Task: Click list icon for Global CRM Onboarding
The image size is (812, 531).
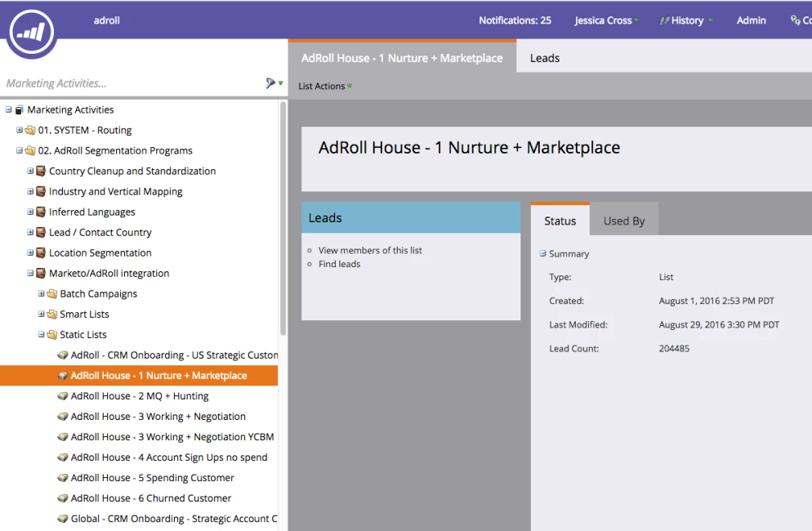Action: click(x=63, y=519)
